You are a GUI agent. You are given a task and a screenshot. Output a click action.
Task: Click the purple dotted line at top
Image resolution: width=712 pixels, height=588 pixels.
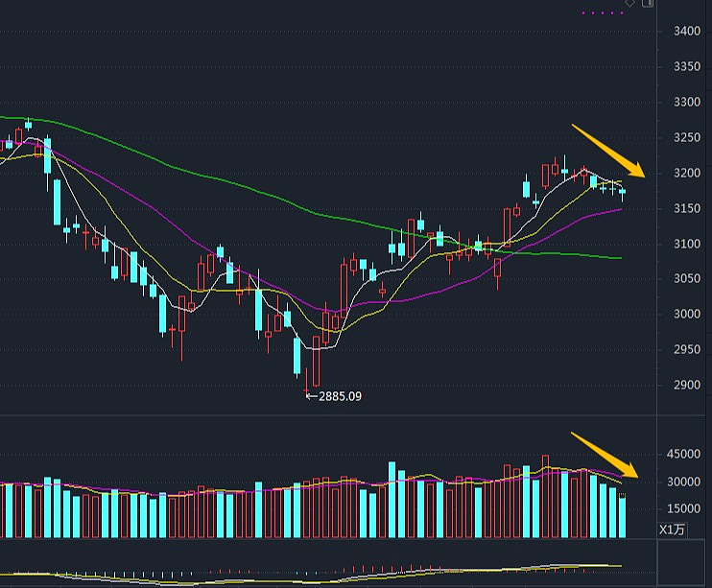point(603,12)
